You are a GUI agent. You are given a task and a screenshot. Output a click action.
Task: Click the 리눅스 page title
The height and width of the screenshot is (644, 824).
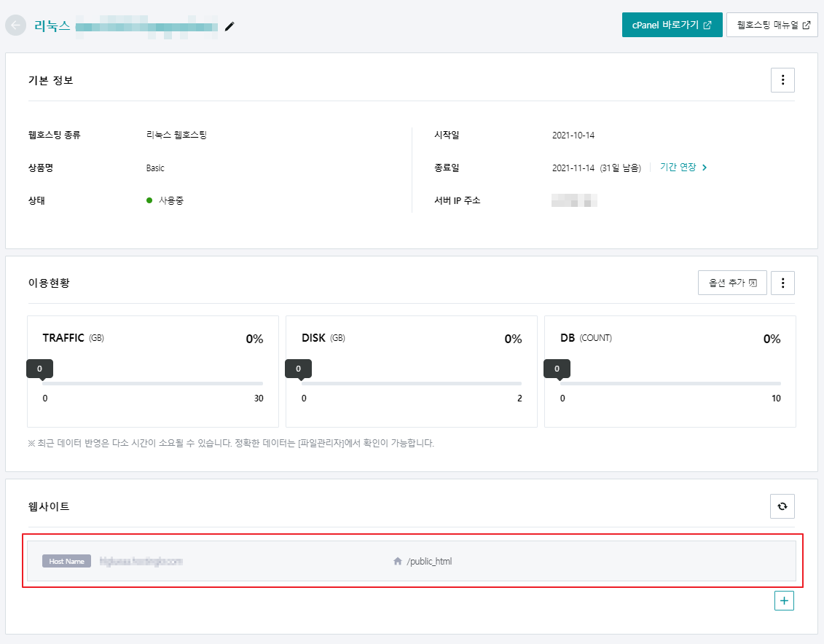(52, 25)
